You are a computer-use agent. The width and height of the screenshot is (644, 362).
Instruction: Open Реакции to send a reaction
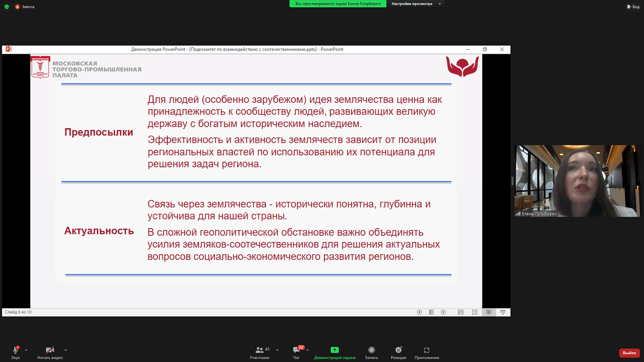click(398, 353)
